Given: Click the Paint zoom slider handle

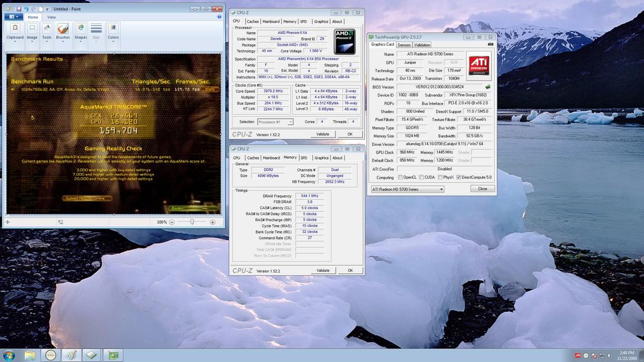Looking at the screenshot, I should pos(192,222).
